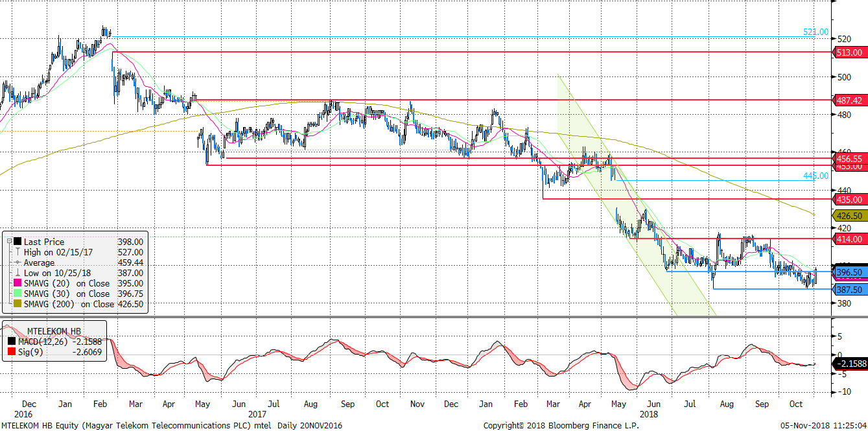868x431 pixels.
Task: Click the High marker icon in legend
Action: click(18, 252)
